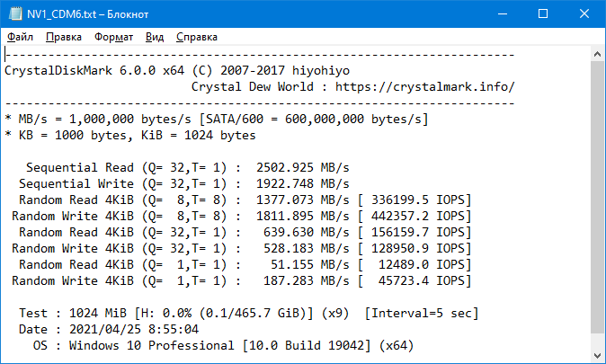This screenshot has width=606, height=364.
Task: Click the value 1811.895 MB/s
Action: (x=303, y=217)
